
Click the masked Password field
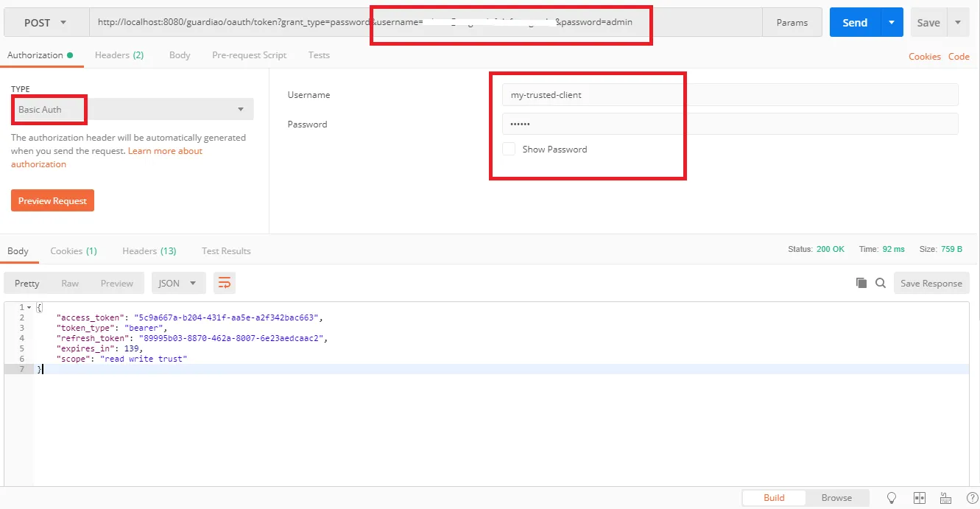[730, 124]
